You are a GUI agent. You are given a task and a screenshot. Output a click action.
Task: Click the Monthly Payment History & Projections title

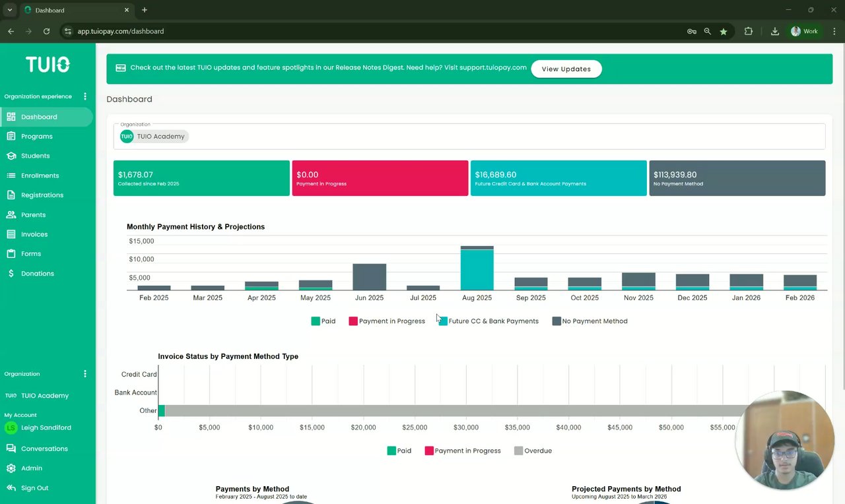coord(195,227)
